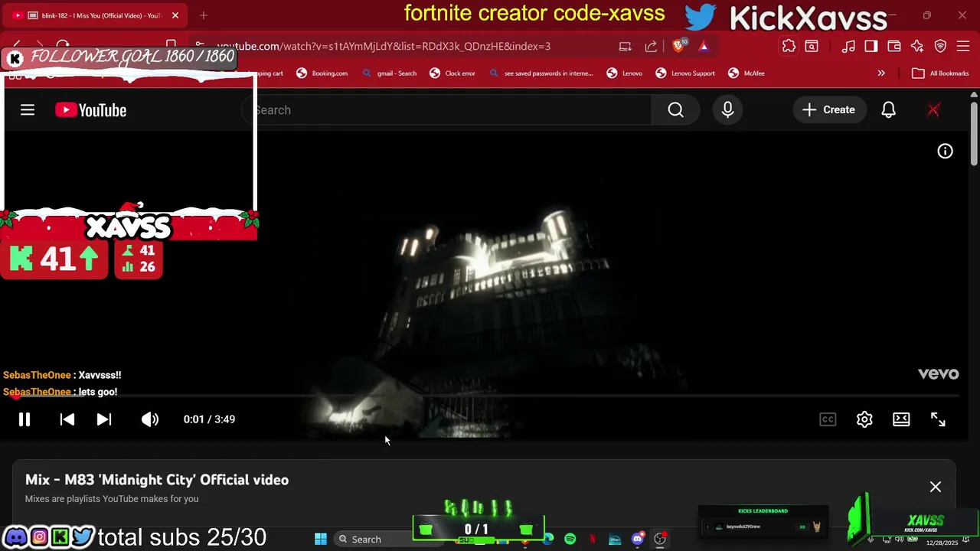Click the taskbar date 12/28/2025
Screen dimensions: 980x551
pyautogui.click(x=942, y=543)
